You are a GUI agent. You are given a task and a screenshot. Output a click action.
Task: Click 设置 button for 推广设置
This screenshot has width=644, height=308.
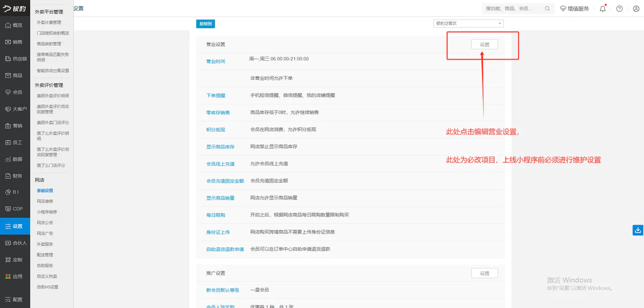[485, 273]
